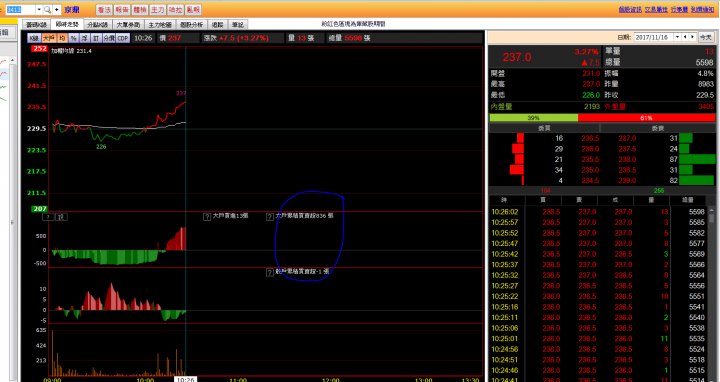The image size is (720, 382).
Task: Select the 10:25:42 trade row
Action: click(x=598, y=254)
